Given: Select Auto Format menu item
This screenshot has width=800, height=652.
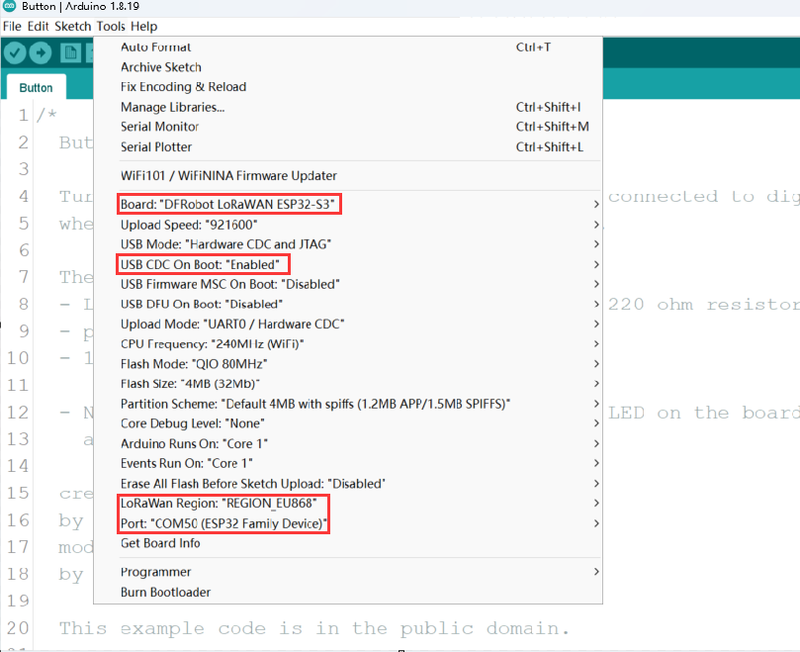Looking at the screenshot, I should point(156,47).
